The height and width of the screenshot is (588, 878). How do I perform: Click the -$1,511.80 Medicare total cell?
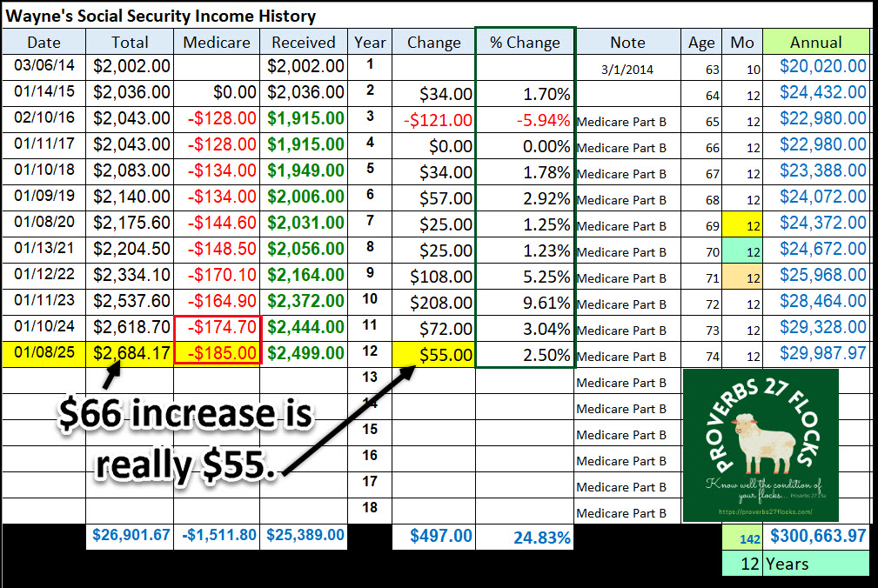tap(218, 535)
